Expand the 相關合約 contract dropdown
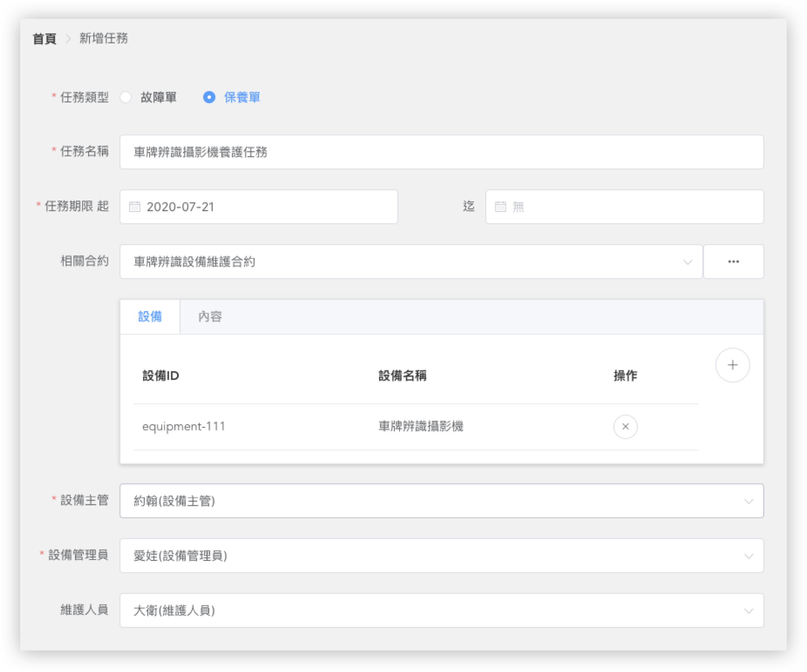The width and height of the screenshot is (807, 672). pyautogui.click(x=687, y=262)
